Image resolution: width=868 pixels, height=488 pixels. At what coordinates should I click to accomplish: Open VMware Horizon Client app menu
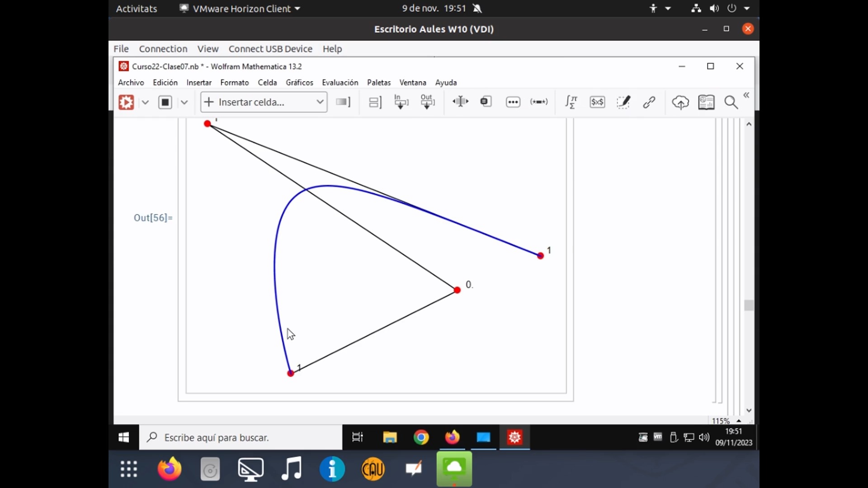[x=240, y=9]
